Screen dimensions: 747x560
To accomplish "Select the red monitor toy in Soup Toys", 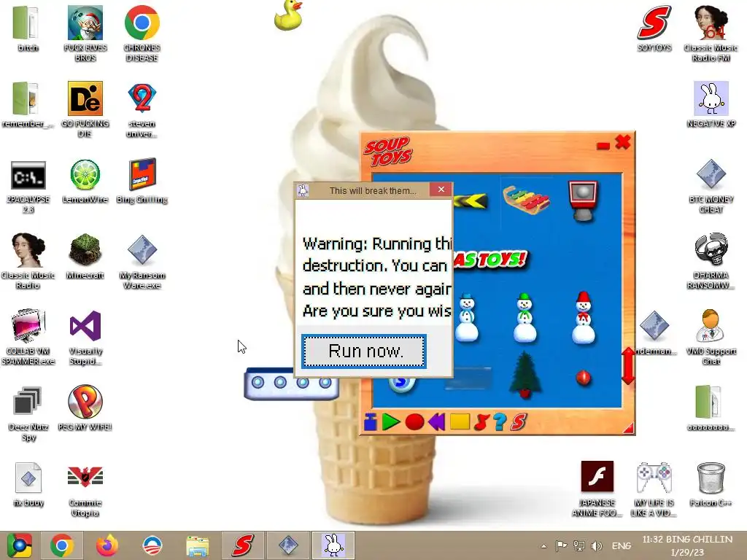I will coord(583,200).
